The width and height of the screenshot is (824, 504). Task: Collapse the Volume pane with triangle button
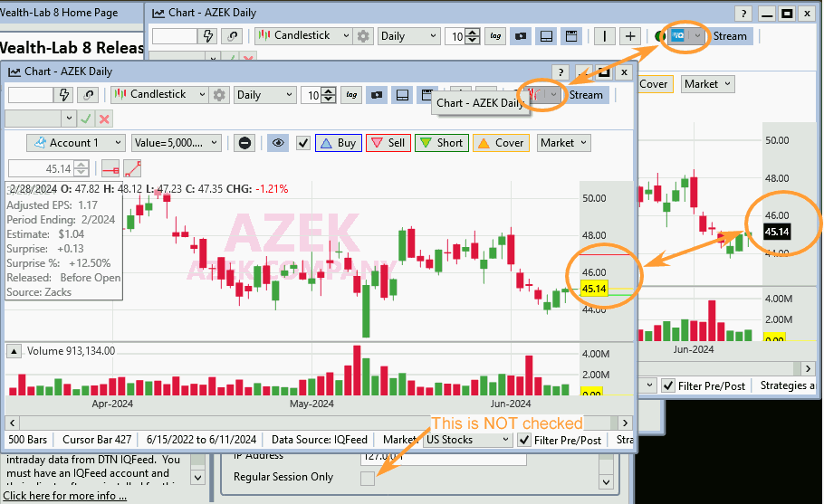pyautogui.click(x=14, y=351)
